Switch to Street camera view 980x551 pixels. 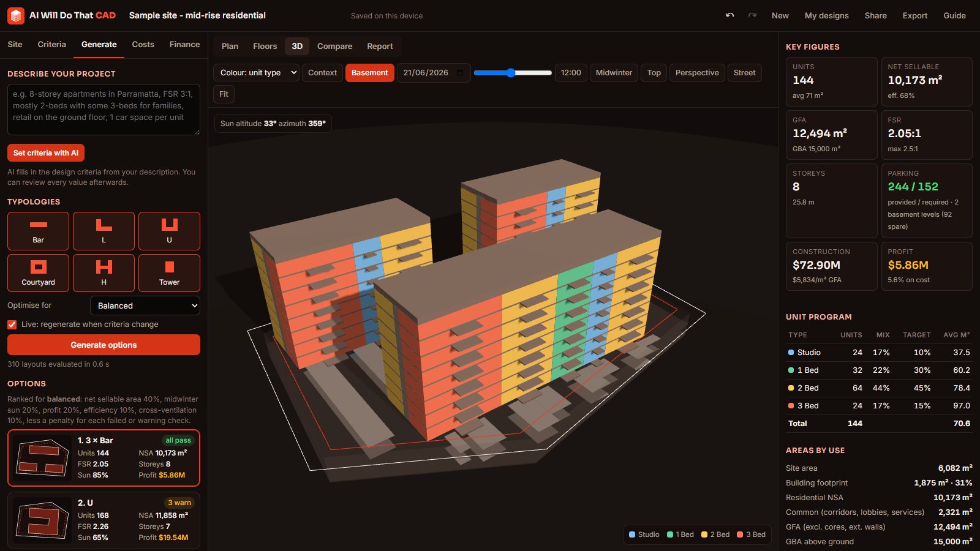point(744,73)
